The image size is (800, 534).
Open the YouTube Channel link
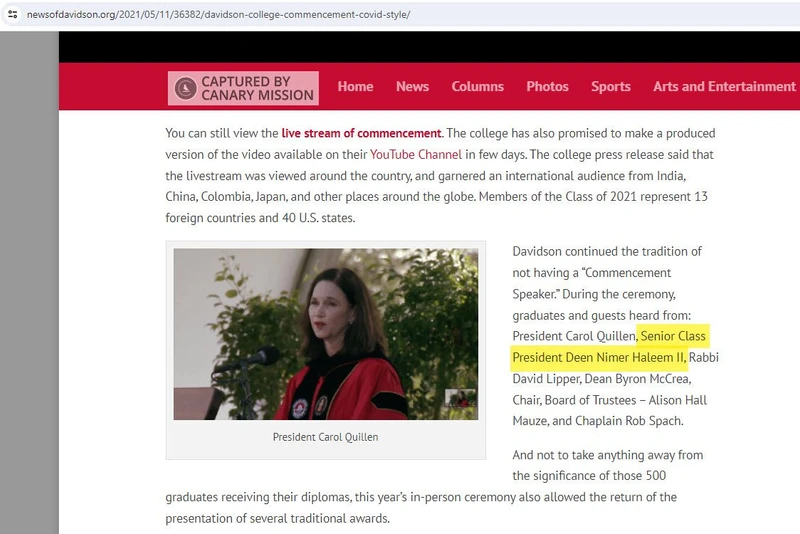(x=416, y=155)
